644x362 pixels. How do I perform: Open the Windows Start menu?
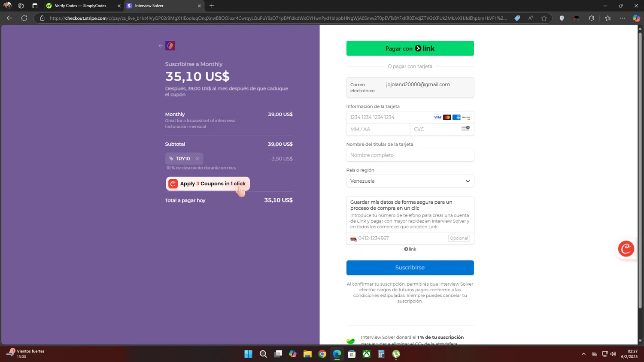coord(248,354)
